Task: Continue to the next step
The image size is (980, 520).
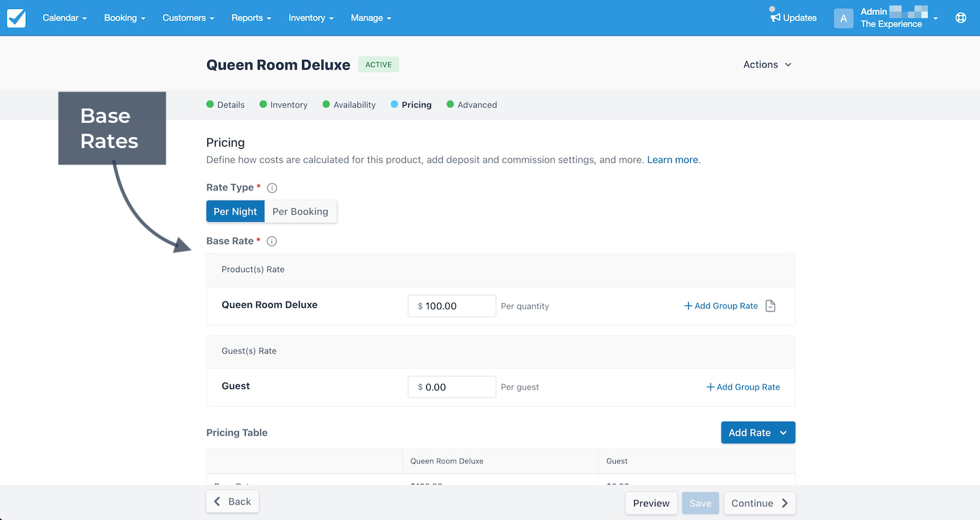Action: click(760, 503)
